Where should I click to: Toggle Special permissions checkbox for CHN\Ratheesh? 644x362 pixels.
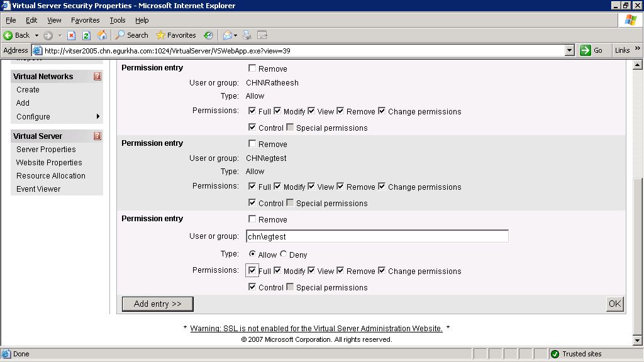click(x=290, y=127)
